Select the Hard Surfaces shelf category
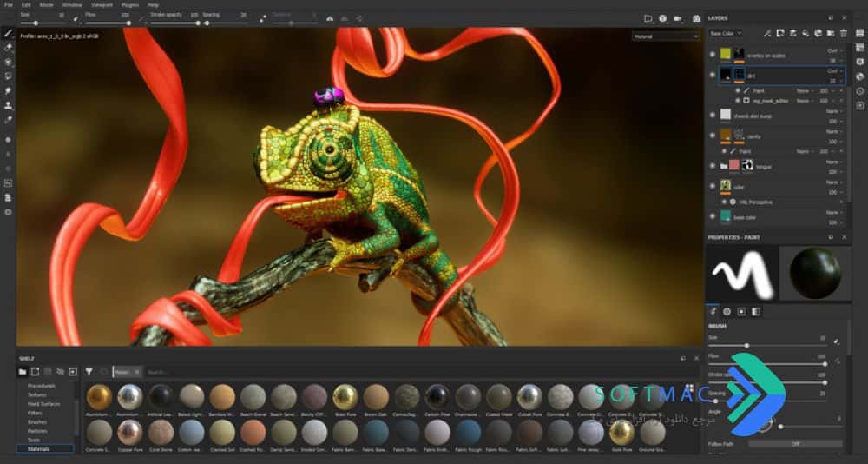Viewport: 868px width, 464px height. click(x=43, y=403)
